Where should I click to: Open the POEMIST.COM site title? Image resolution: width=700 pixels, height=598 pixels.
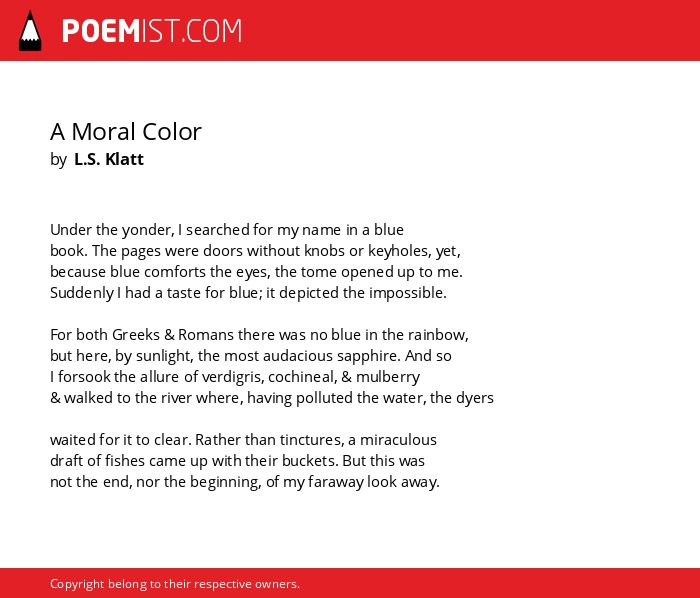pos(152,31)
